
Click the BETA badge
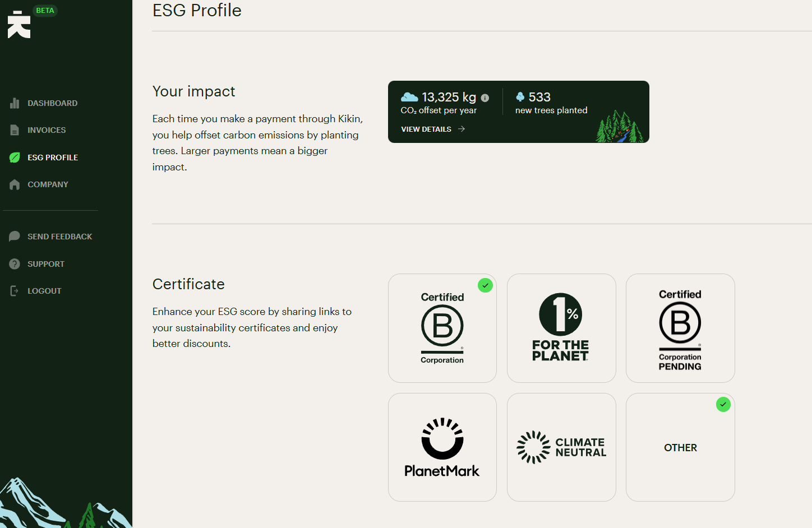(45, 11)
